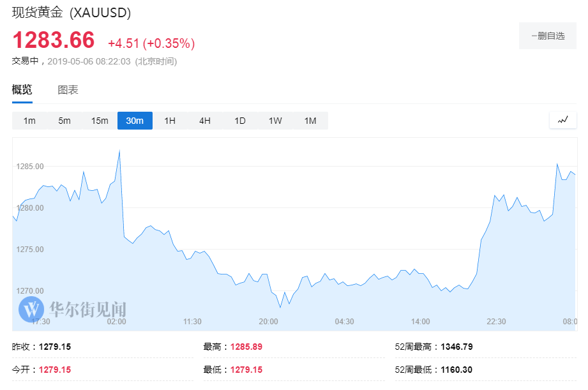
Task: Select the 1W timeframe
Action: tap(275, 120)
